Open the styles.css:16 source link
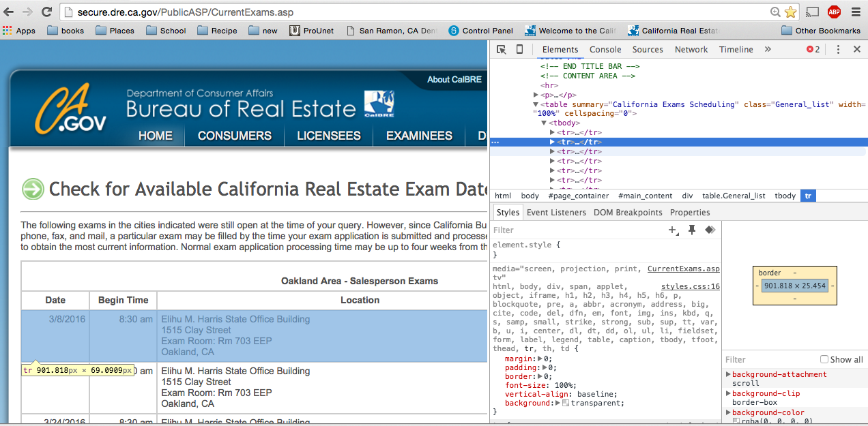 [x=690, y=287]
